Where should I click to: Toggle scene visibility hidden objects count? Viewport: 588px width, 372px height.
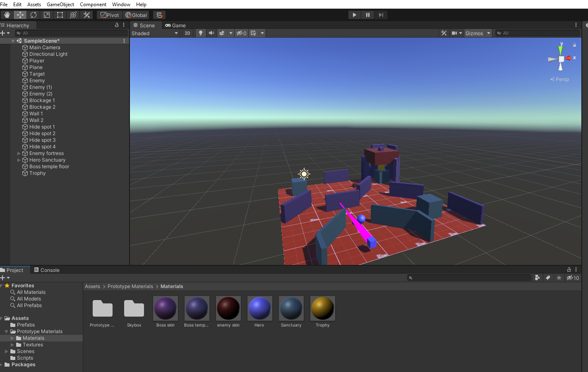(x=241, y=33)
